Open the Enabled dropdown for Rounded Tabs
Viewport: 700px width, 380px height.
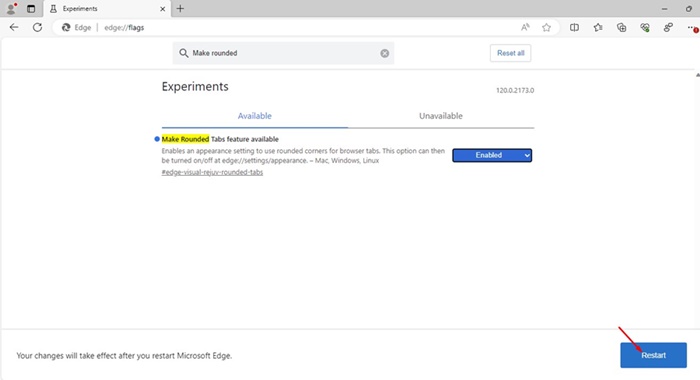click(492, 155)
